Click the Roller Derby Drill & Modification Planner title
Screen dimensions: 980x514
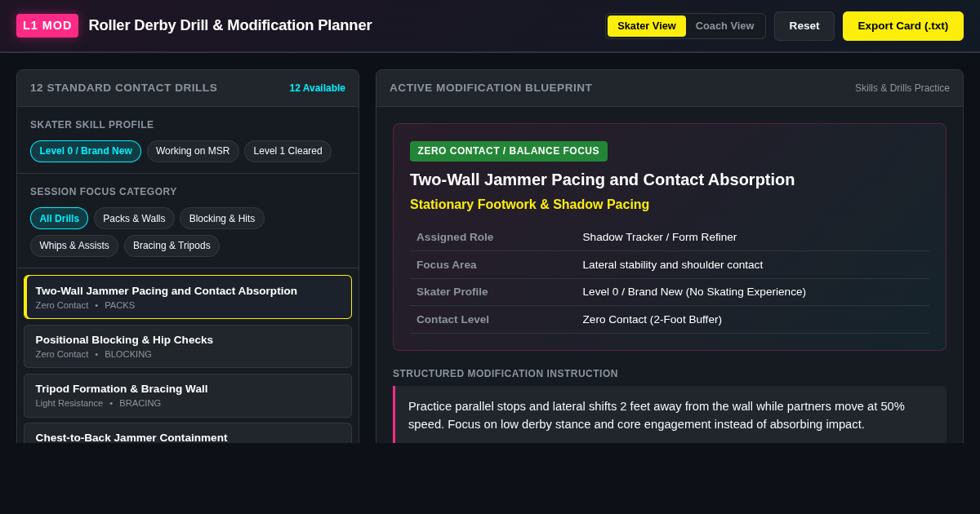coord(230,25)
